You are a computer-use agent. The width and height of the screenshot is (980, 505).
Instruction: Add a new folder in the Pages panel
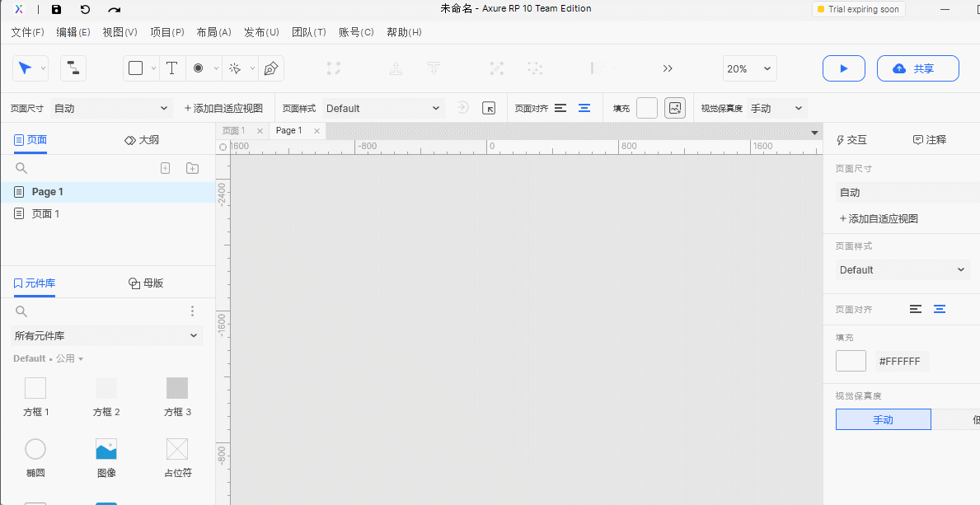point(193,167)
